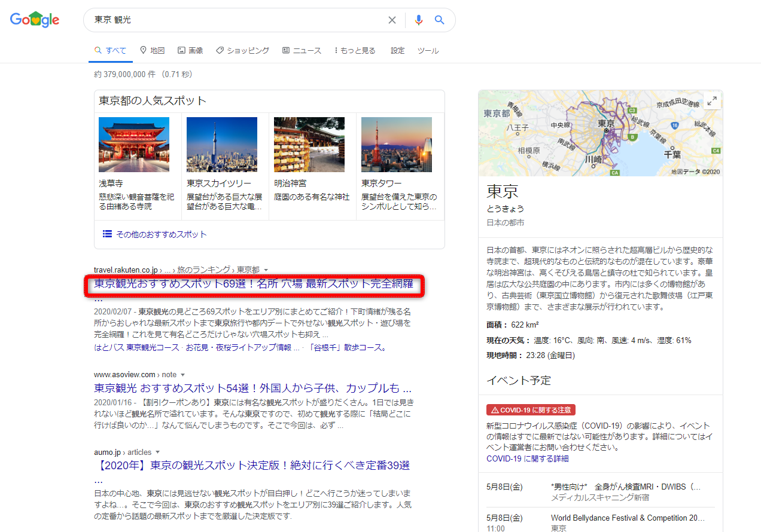761x532 pixels.
Task: Click 東京タワー spot title text
Action: coord(382,184)
